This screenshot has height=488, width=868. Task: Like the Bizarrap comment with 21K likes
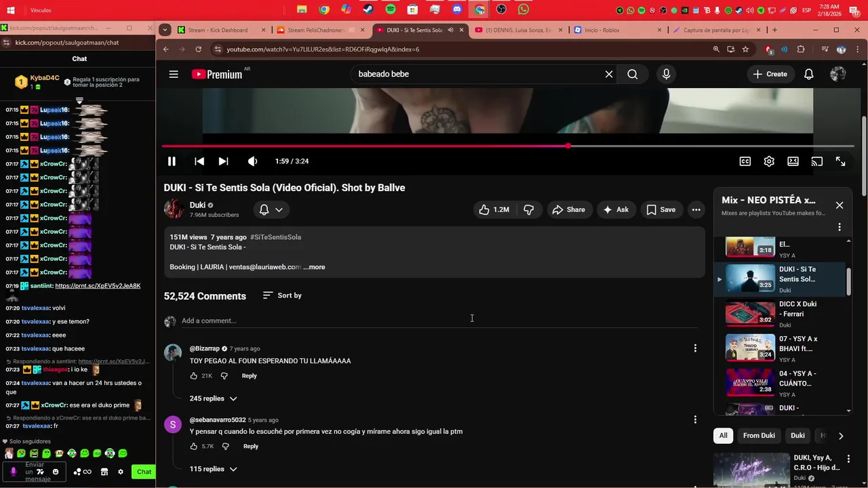[x=194, y=375]
